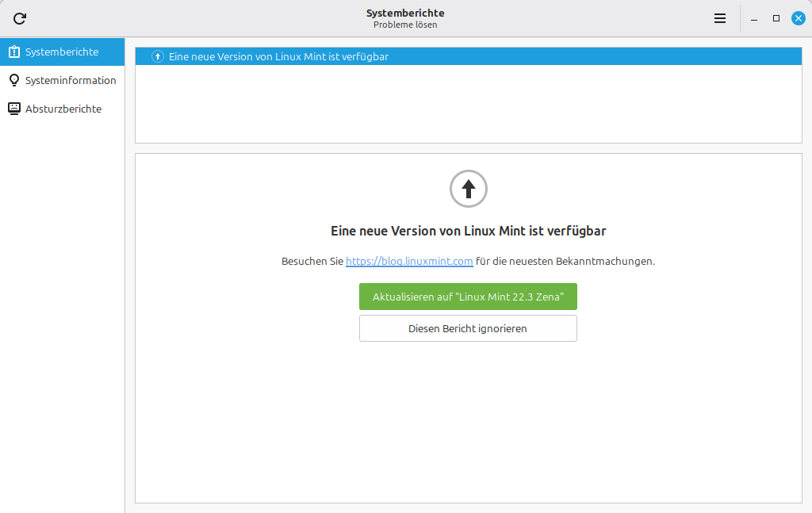The height and width of the screenshot is (513, 812).
Task: Click the lightbulb icon for Systeminformation
Action: (x=14, y=81)
